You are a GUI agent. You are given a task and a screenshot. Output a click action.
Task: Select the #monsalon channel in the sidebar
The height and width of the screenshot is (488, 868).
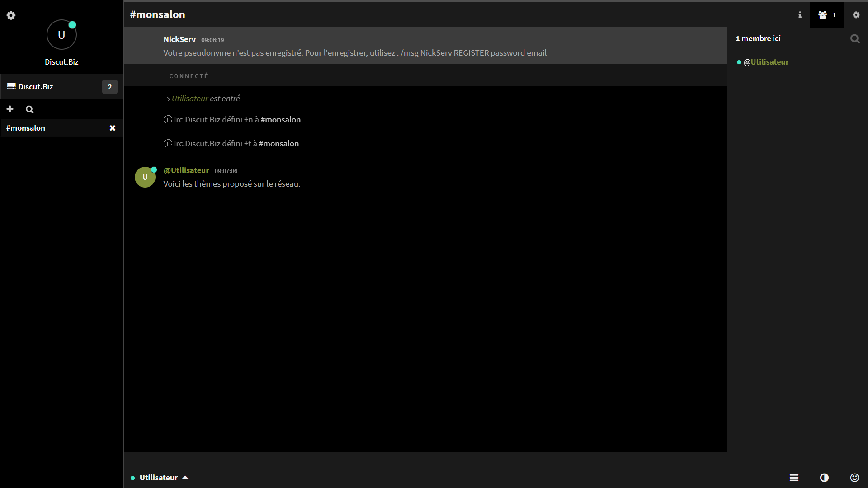coord(26,128)
